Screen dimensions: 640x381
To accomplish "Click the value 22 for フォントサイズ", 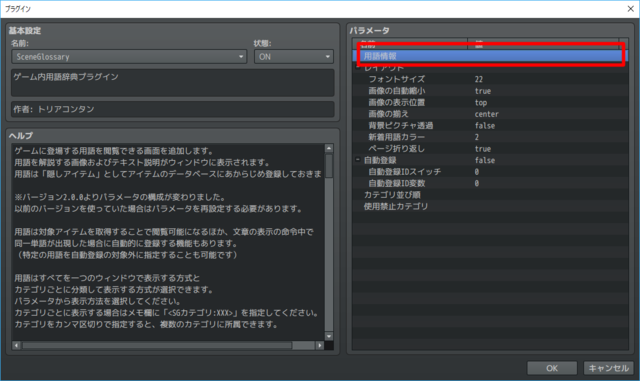I will pyautogui.click(x=478, y=79).
